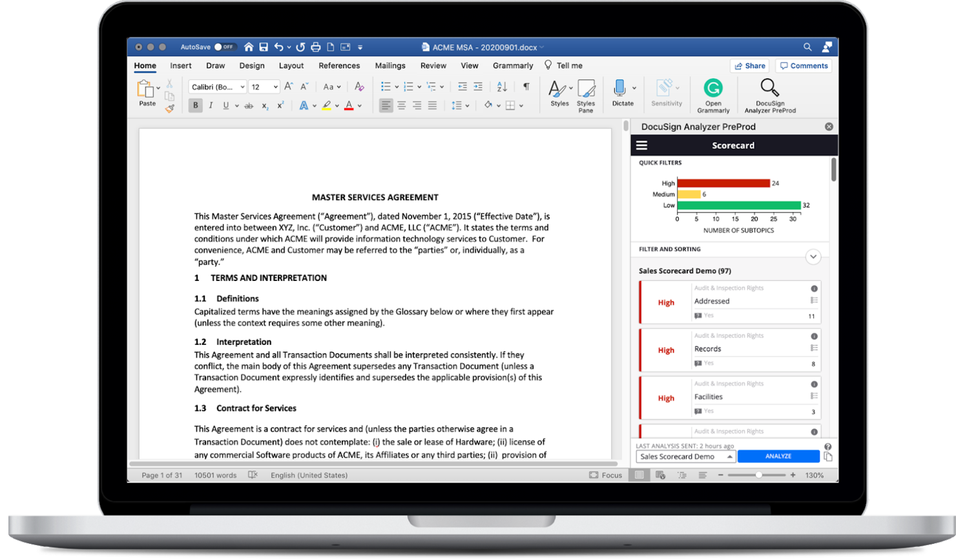956x560 pixels.
Task: Click the Paste clipboard icon
Action: [x=145, y=89]
